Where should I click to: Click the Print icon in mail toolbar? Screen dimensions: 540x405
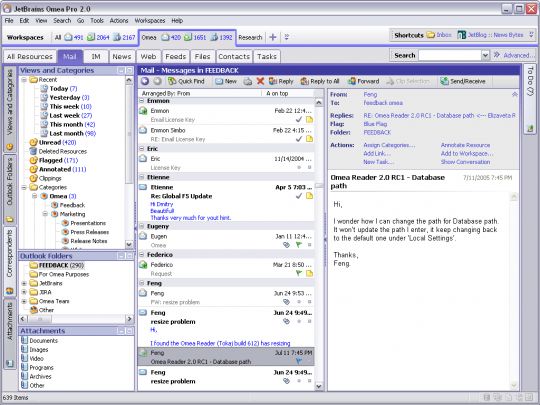pos(248,82)
